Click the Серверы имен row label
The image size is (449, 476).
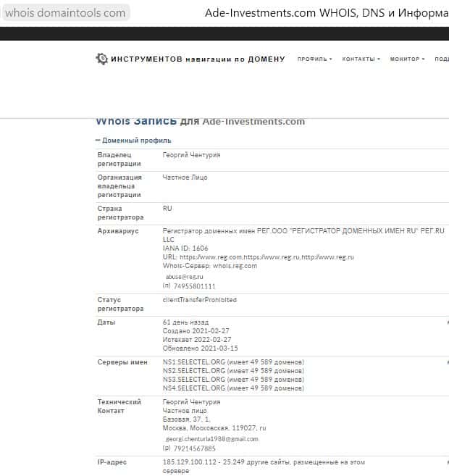pyautogui.click(x=122, y=362)
